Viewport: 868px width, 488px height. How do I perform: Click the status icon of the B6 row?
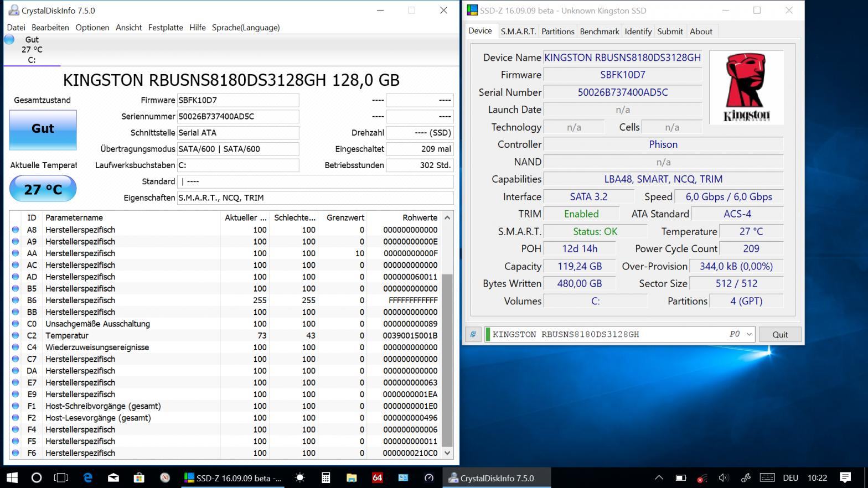(x=15, y=300)
